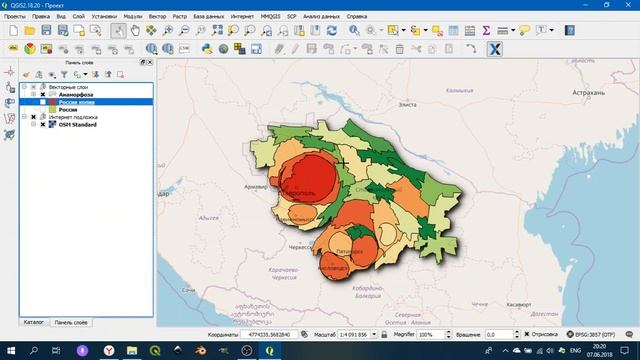Activate the Identify Features tool
640x360 pixels.
click(x=354, y=30)
